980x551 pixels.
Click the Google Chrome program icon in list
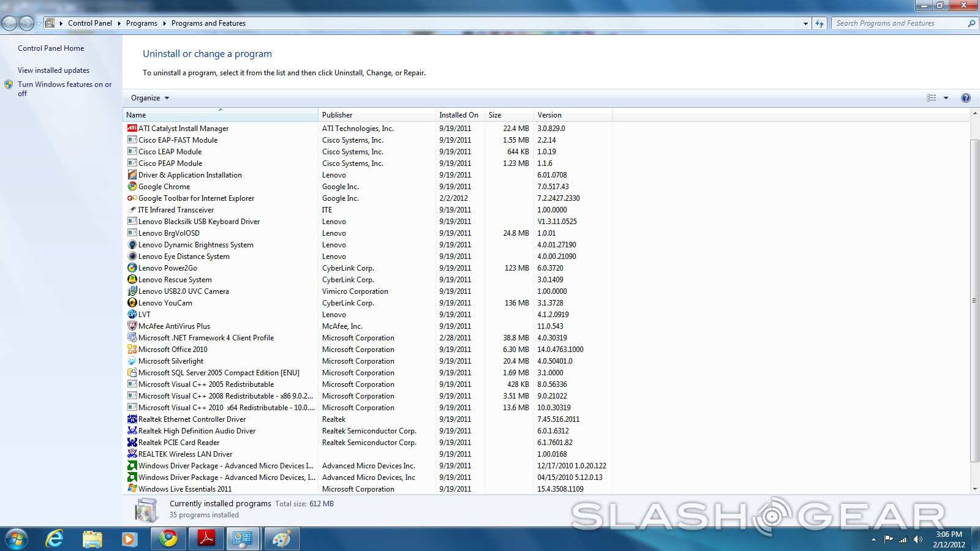(x=132, y=187)
